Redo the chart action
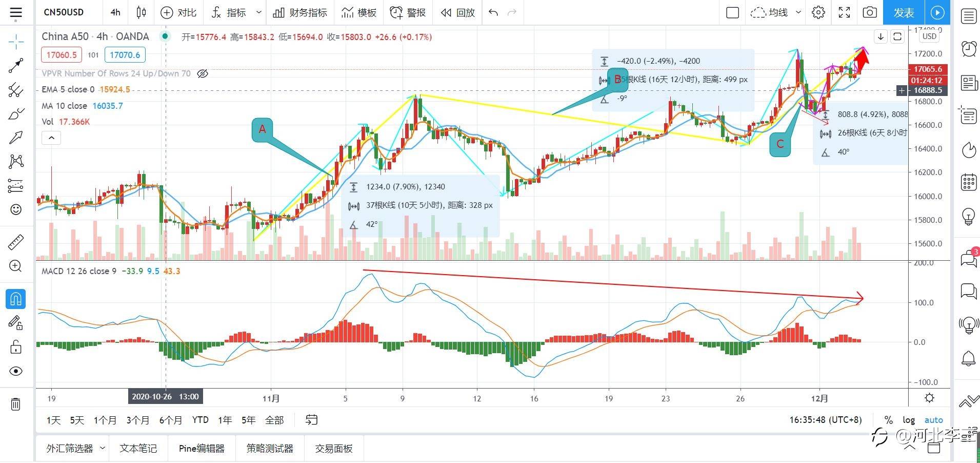This screenshot has width=980, height=463. tap(512, 12)
